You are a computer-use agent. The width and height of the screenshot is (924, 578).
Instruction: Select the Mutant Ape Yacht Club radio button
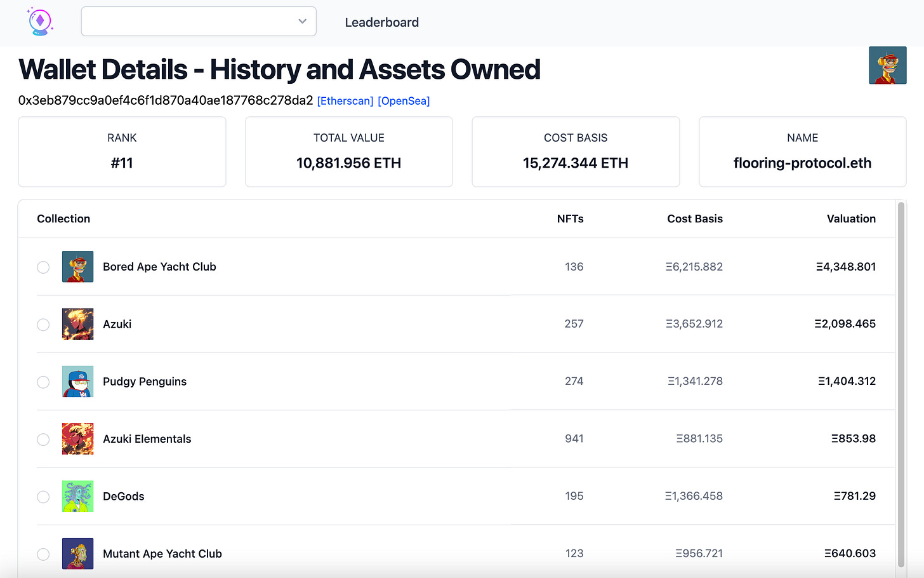tap(43, 554)
